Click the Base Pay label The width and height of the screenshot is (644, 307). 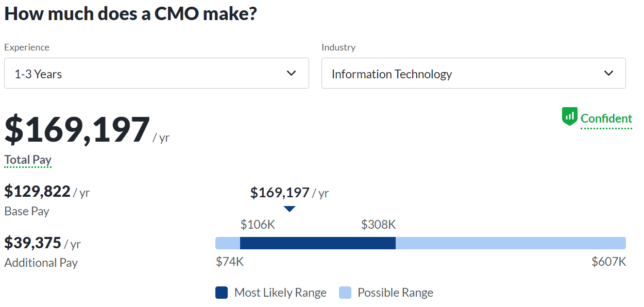click(26, 211)
